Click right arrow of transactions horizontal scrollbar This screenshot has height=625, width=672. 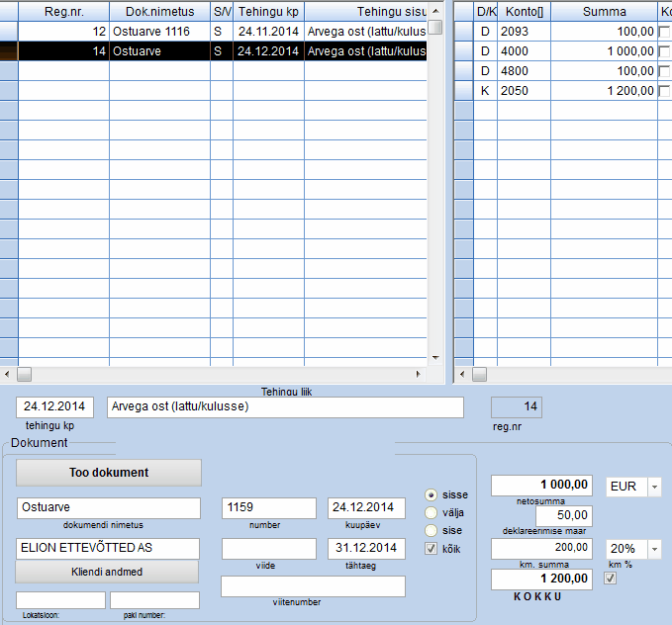point(419,374)
